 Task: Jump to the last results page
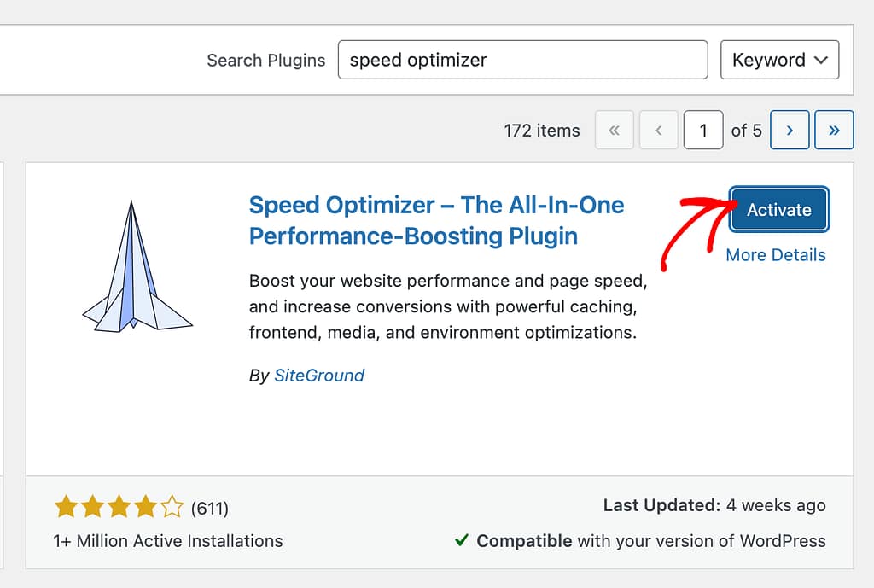(834, 131)
